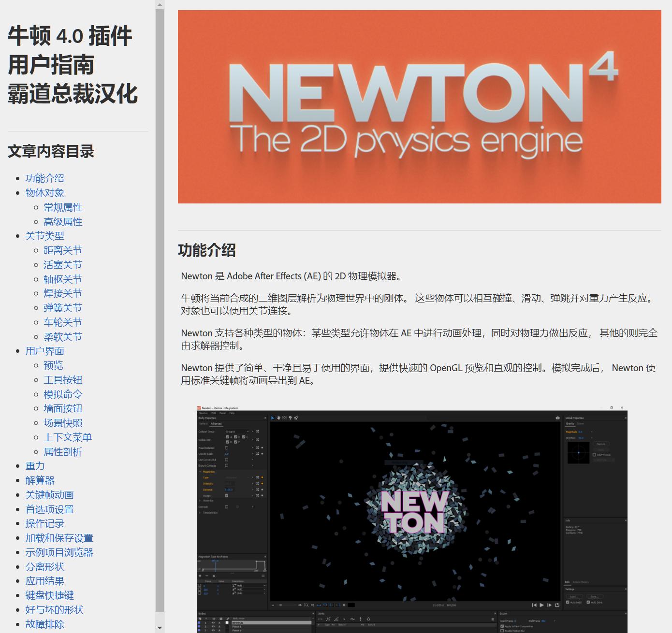Open the 属性剖析 link
The width and height of the screenshot is (672, 633).
[x=63, y=452]
